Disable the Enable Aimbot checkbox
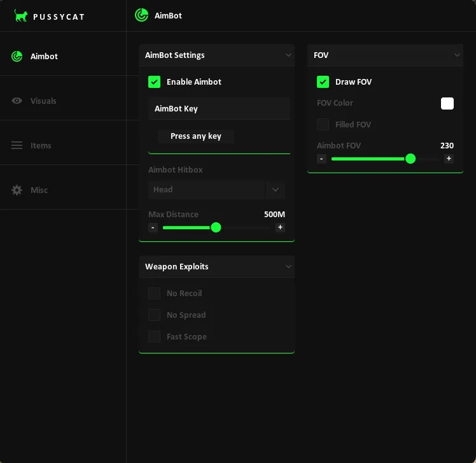This screenshot has height=463, width=476. 154,82
